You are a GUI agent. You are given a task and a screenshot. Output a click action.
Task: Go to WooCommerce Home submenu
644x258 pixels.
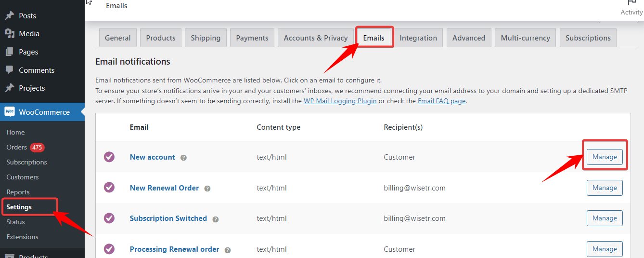[15, 132]
